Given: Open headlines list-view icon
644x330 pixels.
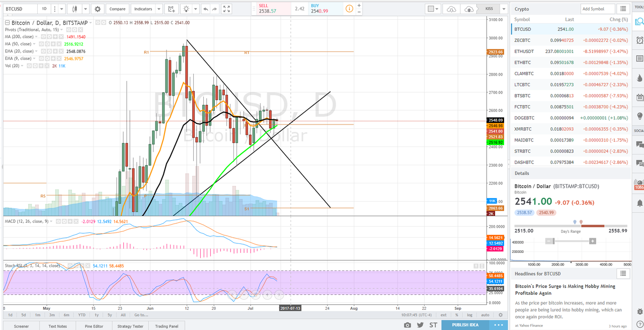Looking at the screenshot, I should [623, 274].
